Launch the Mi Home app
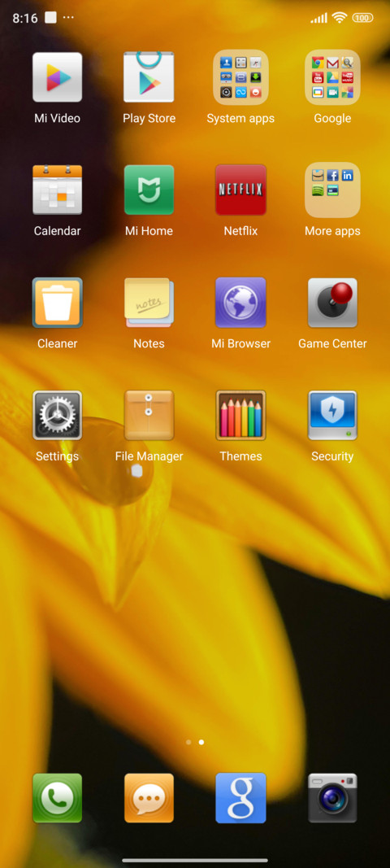Image resolution: width=390 pixels, height=868 pixels. click(149, 190)
